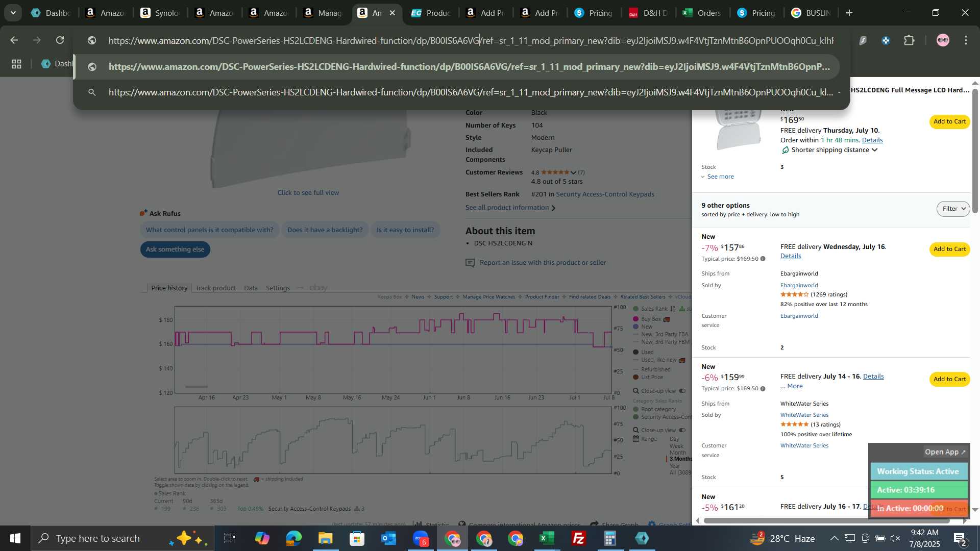Select the search suggestion with magnifier icon

(x=457, y=92)
